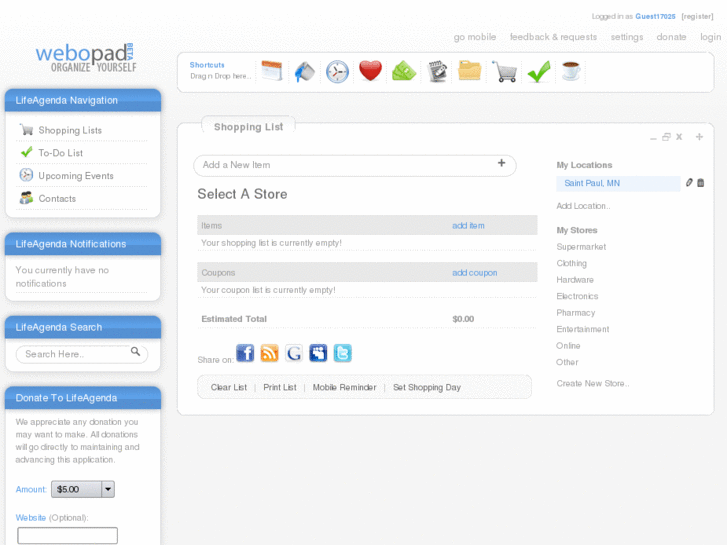Screen dimensions: 727x545
Task: Open Contacts in the navigation
Action: coord(57,199)
